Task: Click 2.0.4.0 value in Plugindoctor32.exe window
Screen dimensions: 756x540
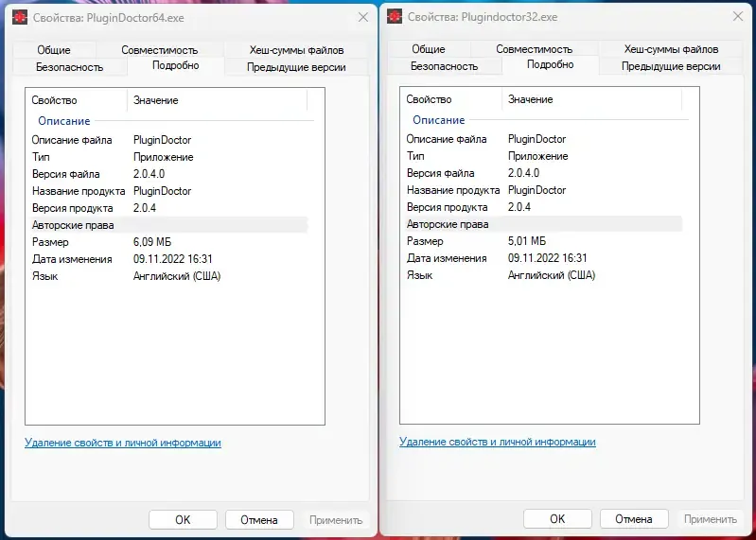Action: tap(523, 173)
